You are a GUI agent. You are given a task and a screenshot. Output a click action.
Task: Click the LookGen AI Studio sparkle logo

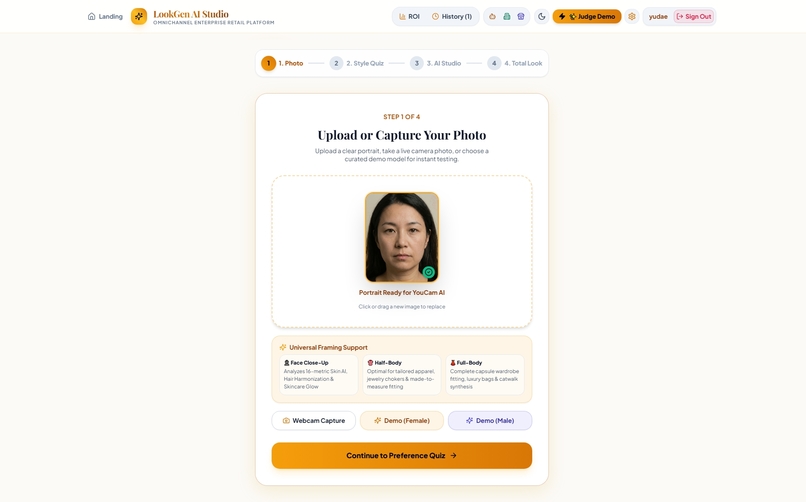pyautogui.click(x=139, y=16)
